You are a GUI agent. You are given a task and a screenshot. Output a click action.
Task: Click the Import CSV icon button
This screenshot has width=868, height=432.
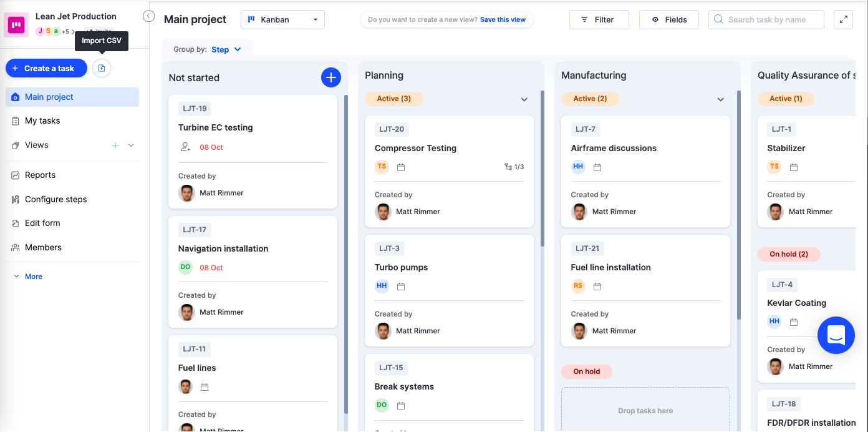pyautogui.click(x=102, y=68)
